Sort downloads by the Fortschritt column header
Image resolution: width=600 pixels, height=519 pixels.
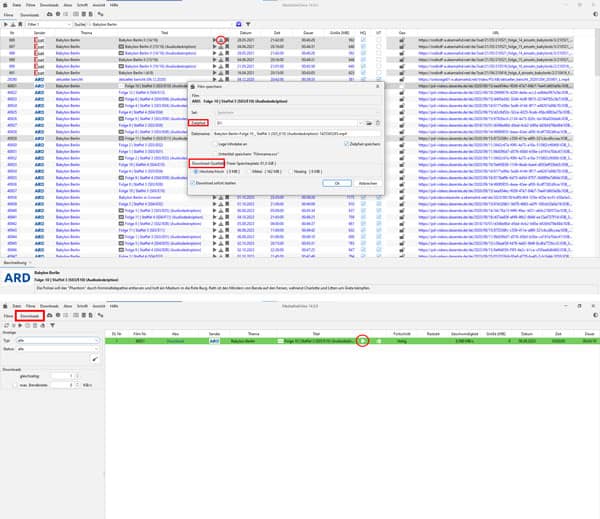tap(402, 334)
